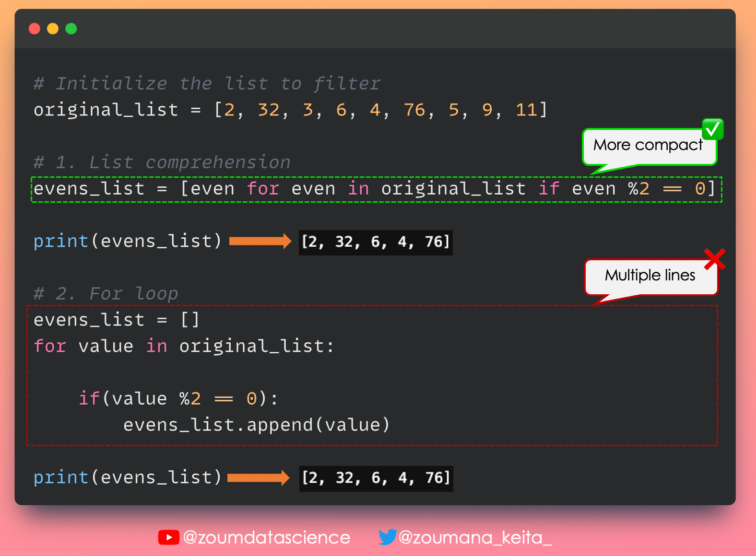Click the first output box [2, 32, 6, 4, 76]
This screenshot has width=756, height=556.
(376, 242)
